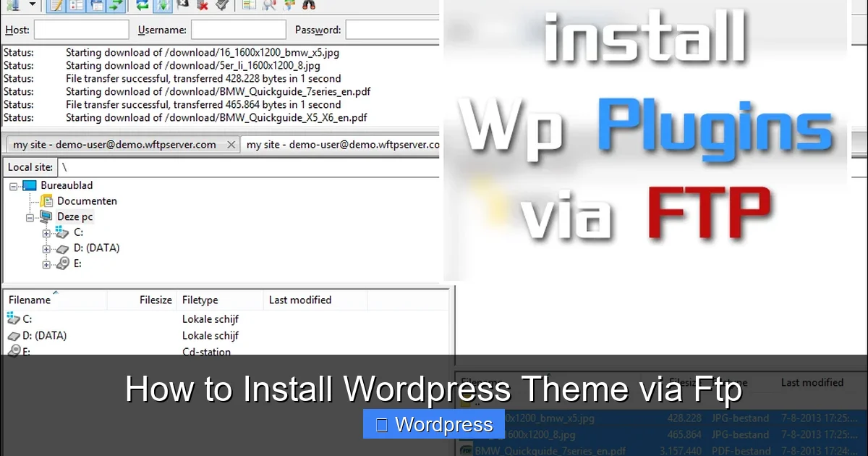Sort local files by Filesize column

pyautogui.click(x=142, y=300)
